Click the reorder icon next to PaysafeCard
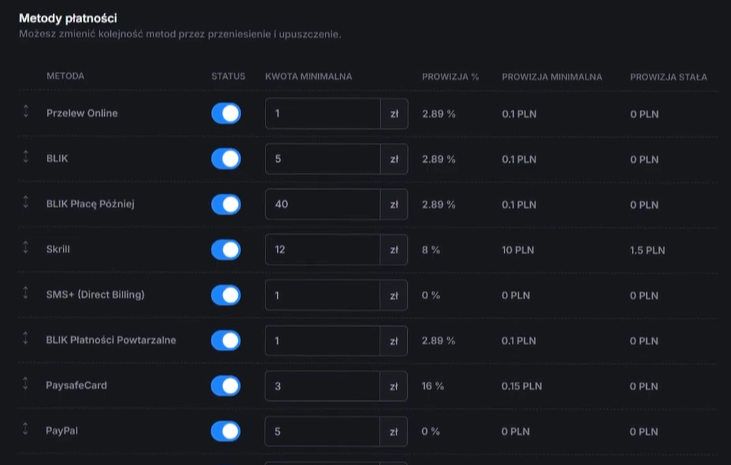The height and width of the screenshot is (465, 731). pos(26,383)
